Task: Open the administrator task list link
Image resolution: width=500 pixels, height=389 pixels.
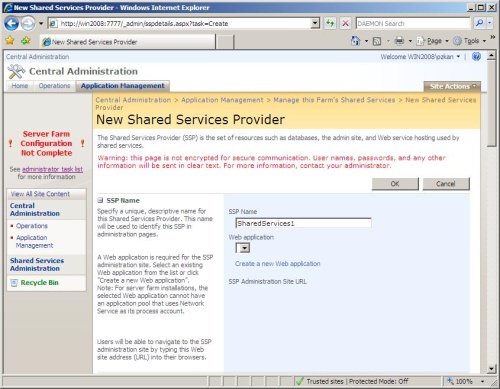Action: tap(52, 169)
